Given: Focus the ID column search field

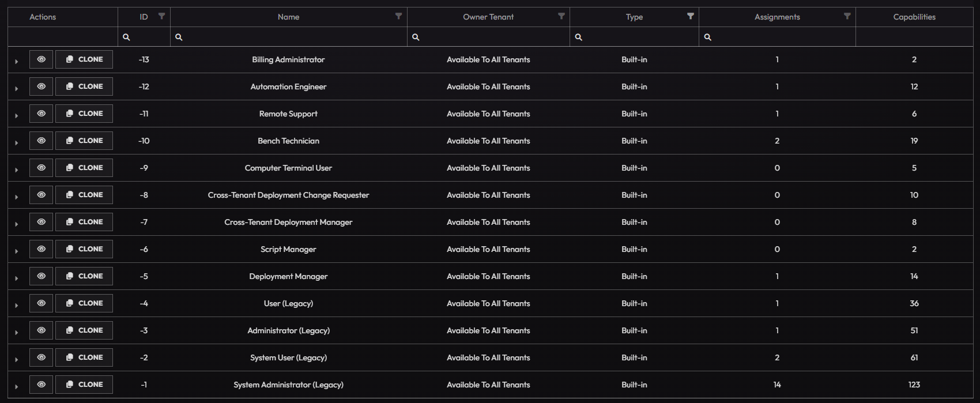Looking at the screenshot, I should (x=144, y=37).
